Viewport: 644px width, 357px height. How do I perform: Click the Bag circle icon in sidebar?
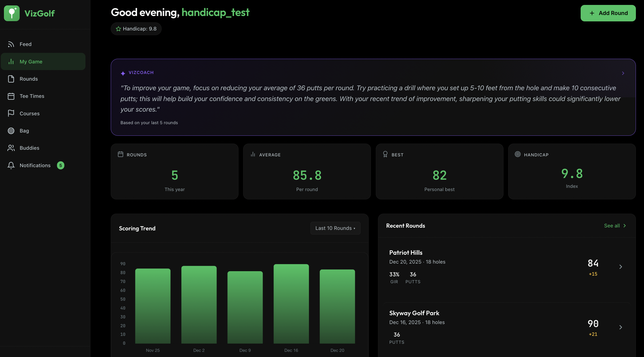point(11,131)
